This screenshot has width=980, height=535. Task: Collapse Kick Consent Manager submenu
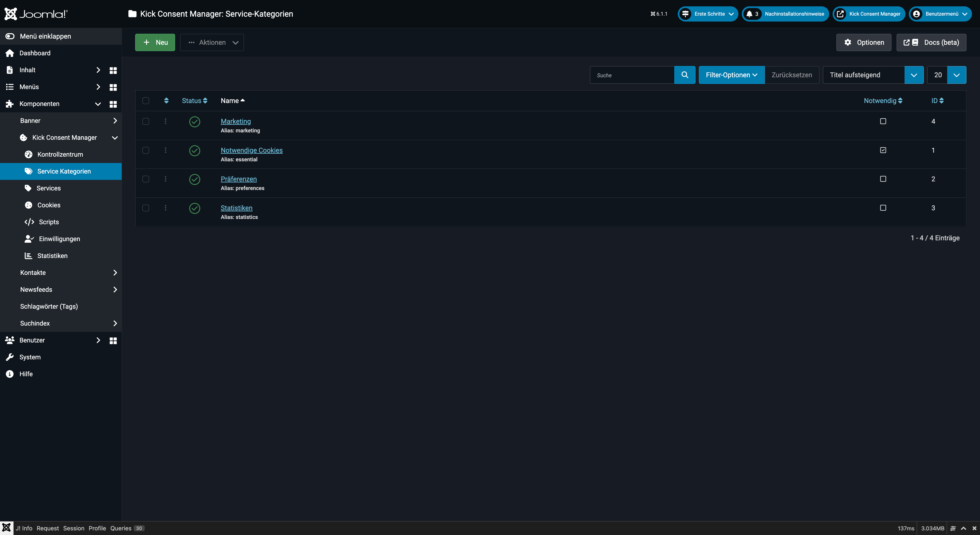coord(115,138)
